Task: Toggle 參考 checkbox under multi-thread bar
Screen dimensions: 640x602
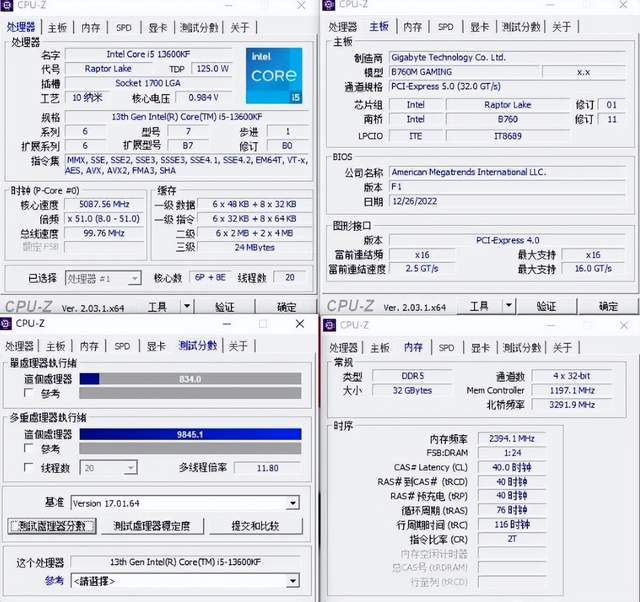Action: click(x=28, y=448)
